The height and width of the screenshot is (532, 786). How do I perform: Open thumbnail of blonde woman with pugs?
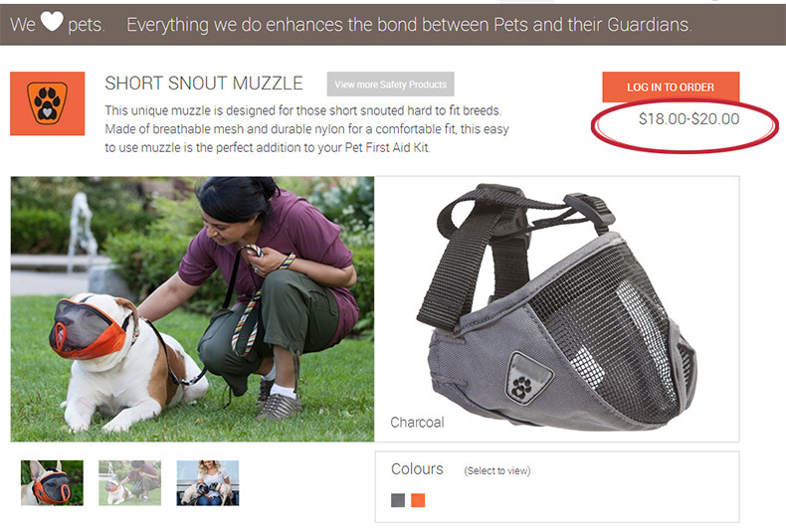(x=208, y=483)
